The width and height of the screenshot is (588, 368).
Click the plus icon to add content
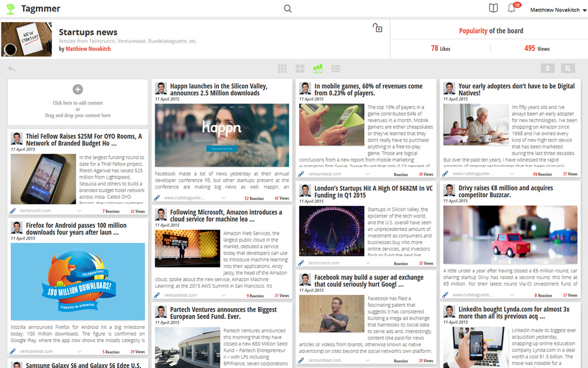pyautogui.click(x=78, y=90)
